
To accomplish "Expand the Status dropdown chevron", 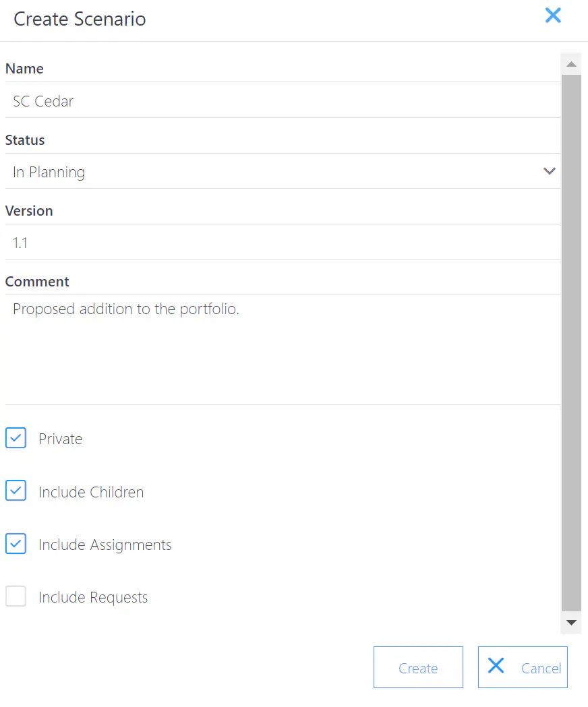I will [x=549, y=171].
